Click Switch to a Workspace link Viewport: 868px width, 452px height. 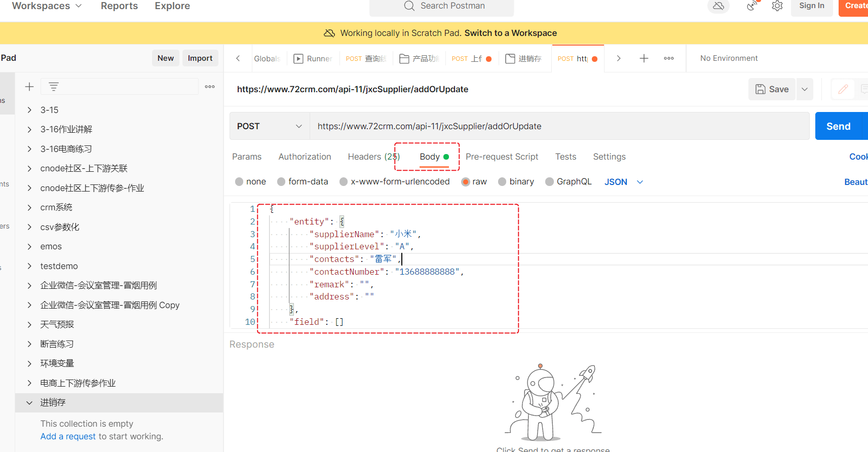coord(511,33)
